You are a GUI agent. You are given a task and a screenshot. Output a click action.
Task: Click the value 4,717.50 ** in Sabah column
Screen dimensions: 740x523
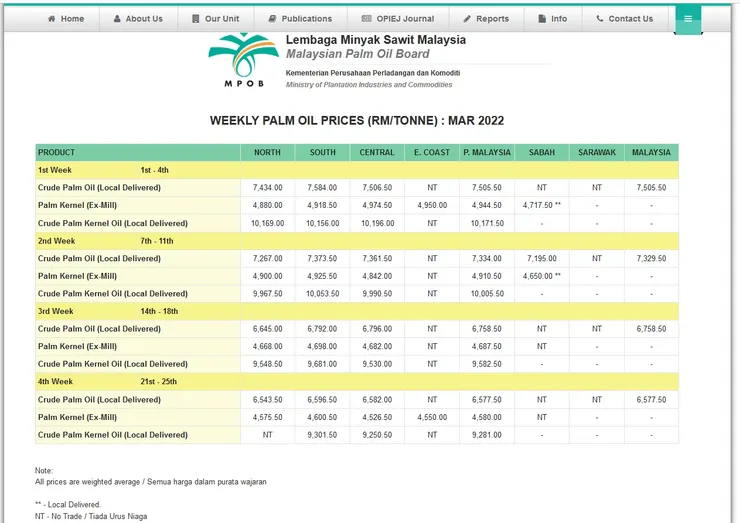tap(542, 205)
